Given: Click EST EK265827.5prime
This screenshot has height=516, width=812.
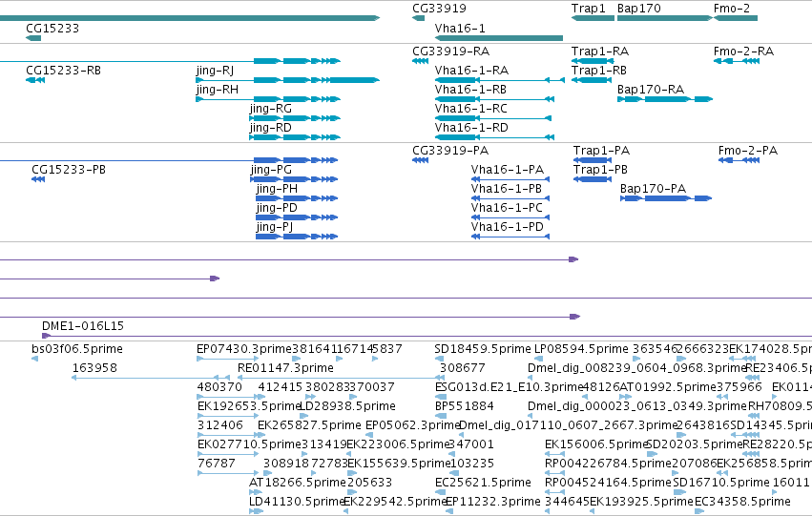Looking at the screenshot, I should (261, 435).
